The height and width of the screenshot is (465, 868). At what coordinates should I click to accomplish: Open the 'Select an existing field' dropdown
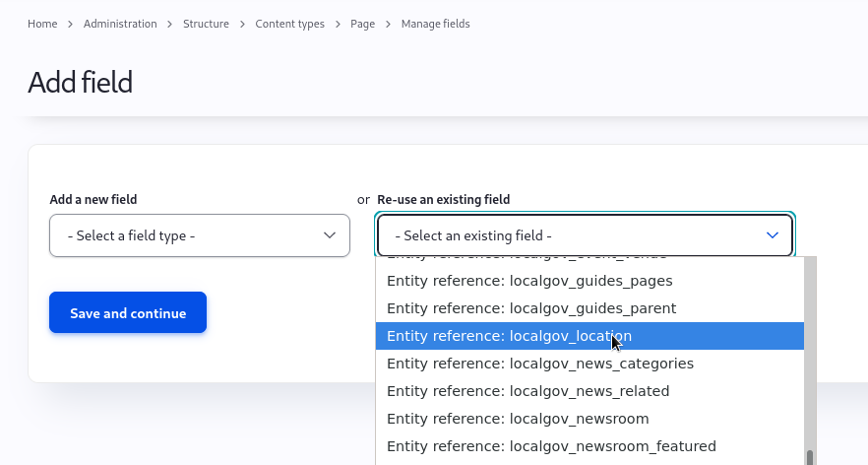point(586,235)
